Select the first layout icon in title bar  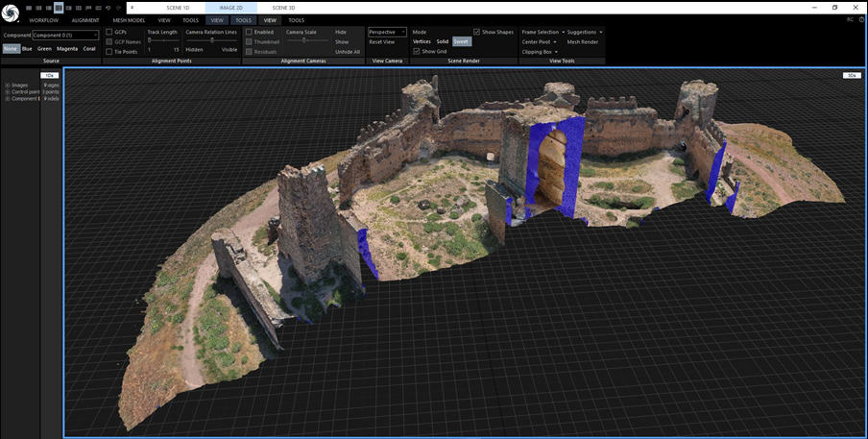(x=30, y=7)
